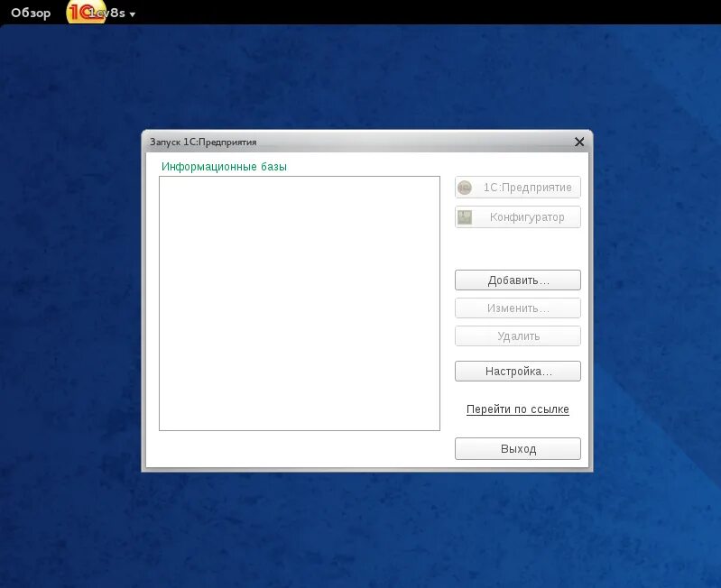Open the Обзор activities overview

(x=31, y=13)
